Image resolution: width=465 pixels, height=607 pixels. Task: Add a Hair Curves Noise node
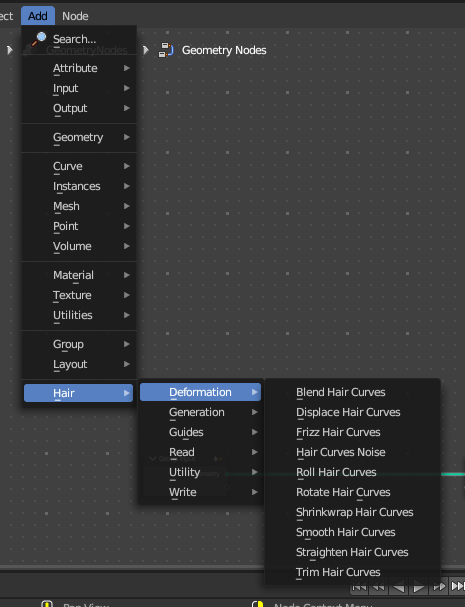[x=353, y=452]
